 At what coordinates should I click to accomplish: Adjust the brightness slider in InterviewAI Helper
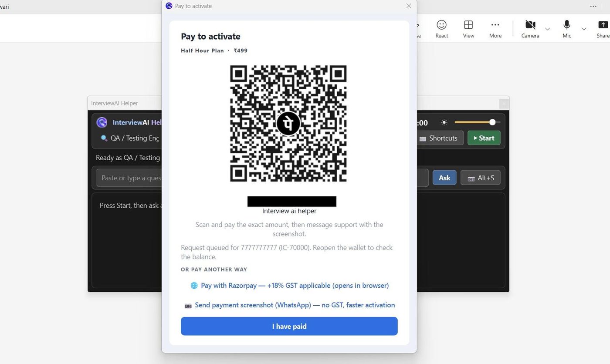[x=478, y=122]
